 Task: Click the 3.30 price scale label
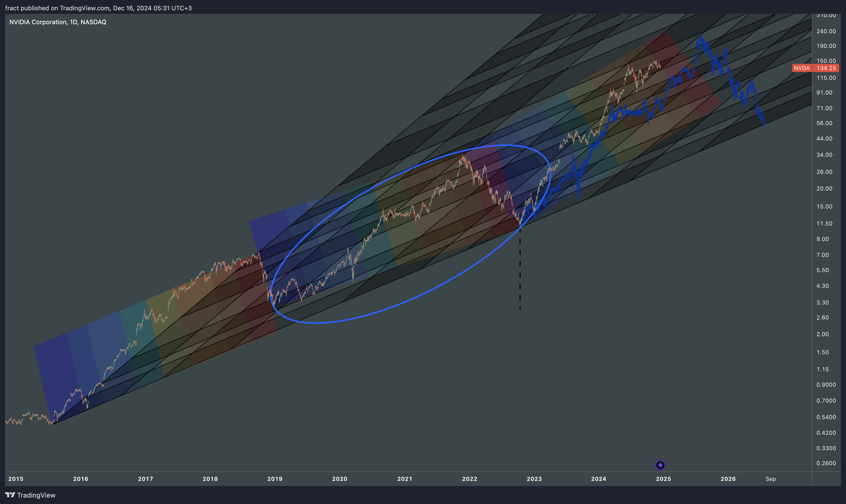click(x=823, y=303)
